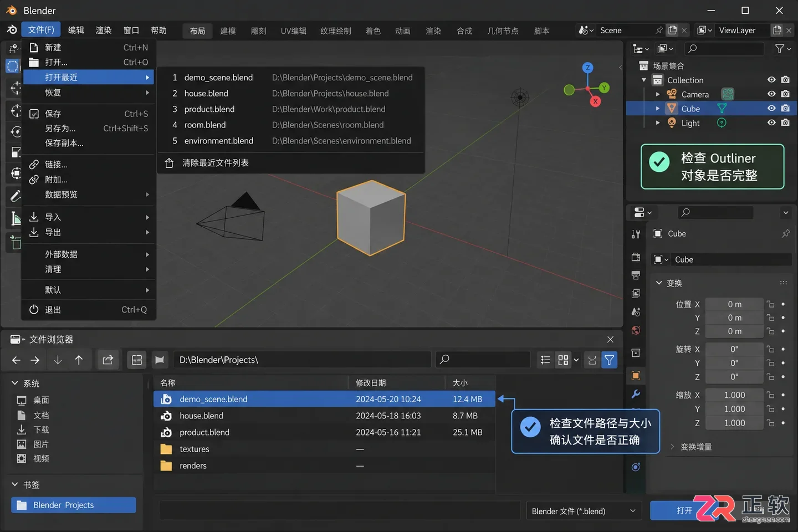Click the Z axis blue gizmo ball
The width and height of the screenshot is (798, 532).
[x=587, y=68]
